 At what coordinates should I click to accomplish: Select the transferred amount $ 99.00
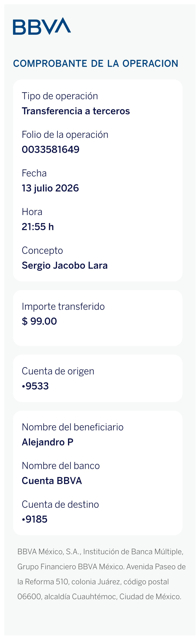[39, 321]
